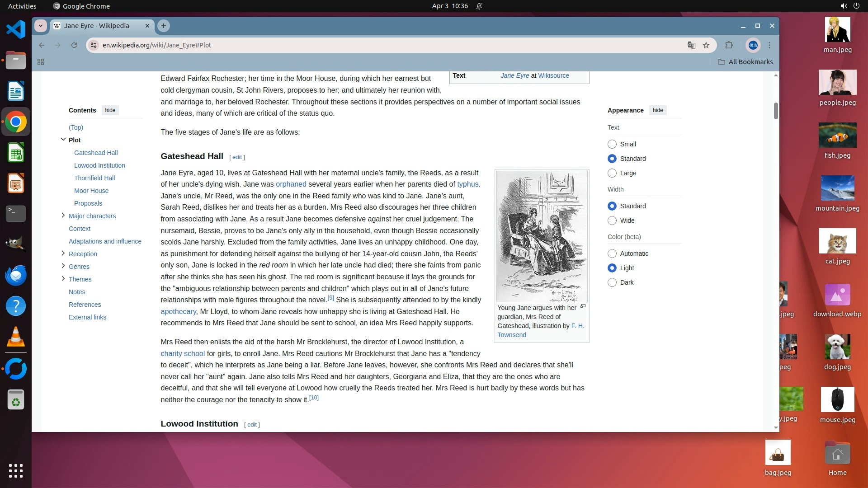The width and height of the screenshot is (868, 488).
Task: Open the tab search dropdown arrow
Action: (41, 26)
